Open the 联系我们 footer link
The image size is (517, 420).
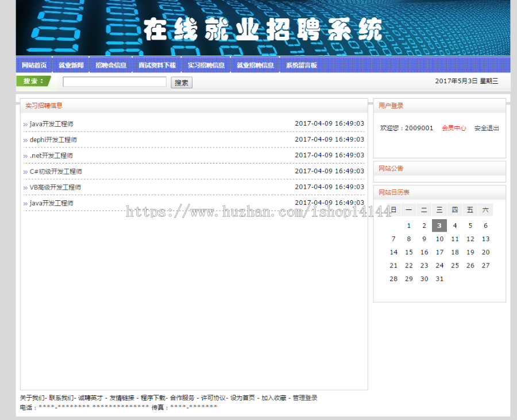(x=61, y=398)
